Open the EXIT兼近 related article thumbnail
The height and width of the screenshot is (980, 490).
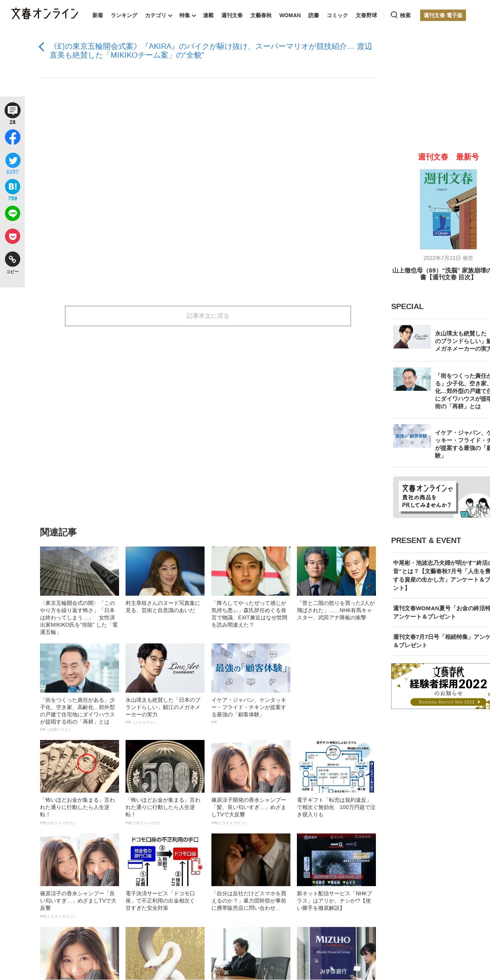click(x=251, y=571)
